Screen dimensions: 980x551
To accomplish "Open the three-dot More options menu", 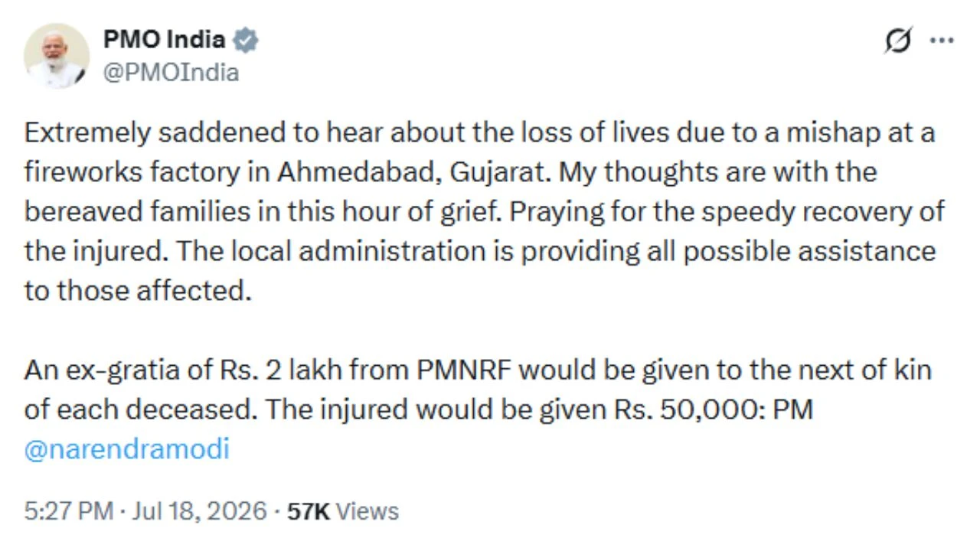I will click(x=941, y=40).
